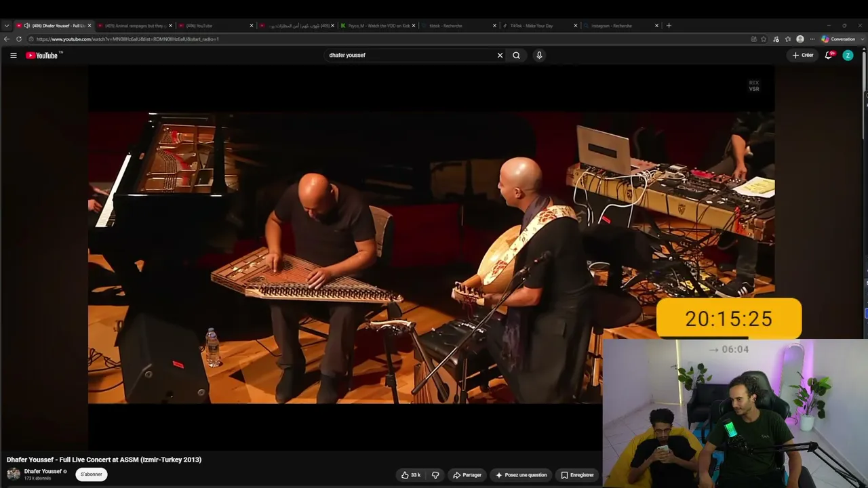
Task: Close the 'Instagram - Recherche' tab
Action: pos(656,26)
